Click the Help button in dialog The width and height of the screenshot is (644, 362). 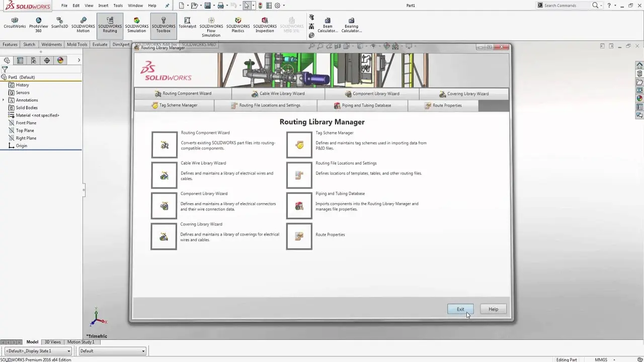point(493,309)
